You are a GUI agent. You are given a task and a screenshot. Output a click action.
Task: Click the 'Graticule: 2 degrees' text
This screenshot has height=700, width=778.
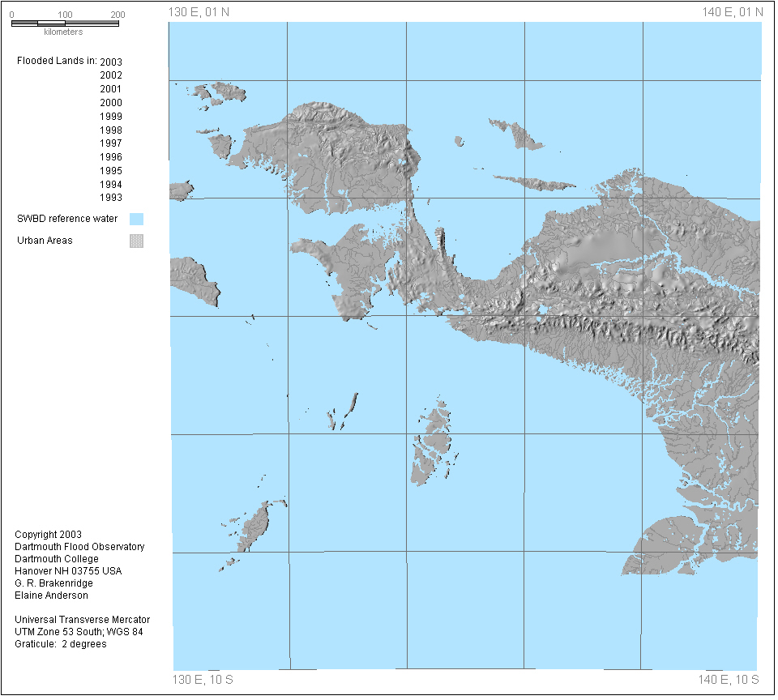(60, 644)
